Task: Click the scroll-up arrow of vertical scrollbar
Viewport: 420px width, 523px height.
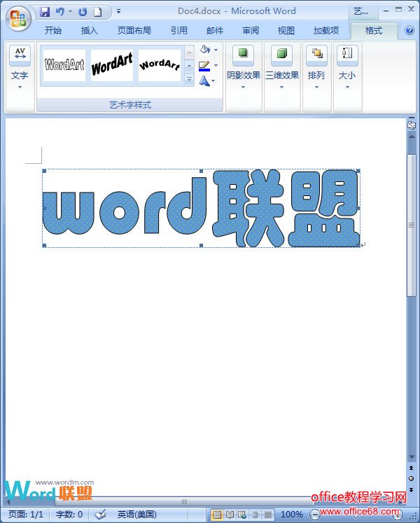Action: (412, 137)
